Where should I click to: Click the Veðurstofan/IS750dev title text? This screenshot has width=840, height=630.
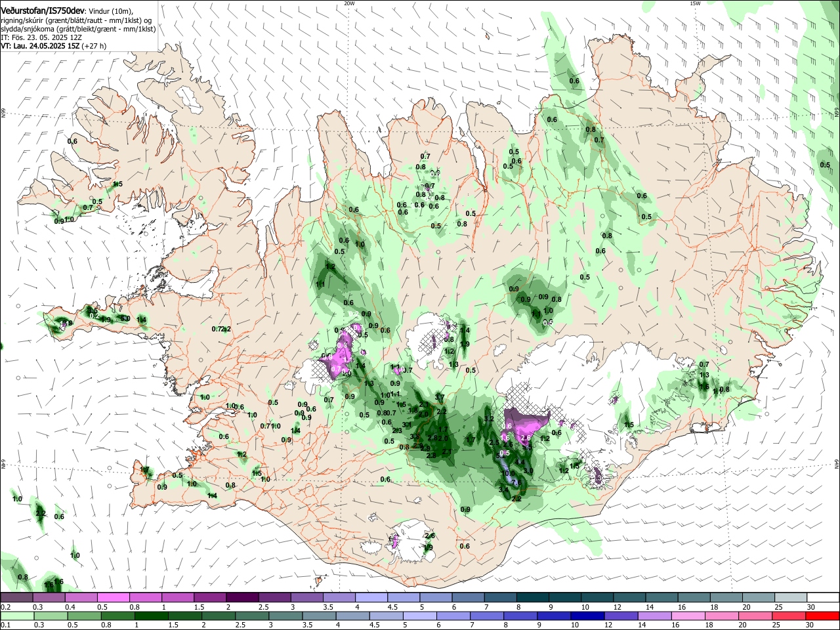(x=42, y=11)
